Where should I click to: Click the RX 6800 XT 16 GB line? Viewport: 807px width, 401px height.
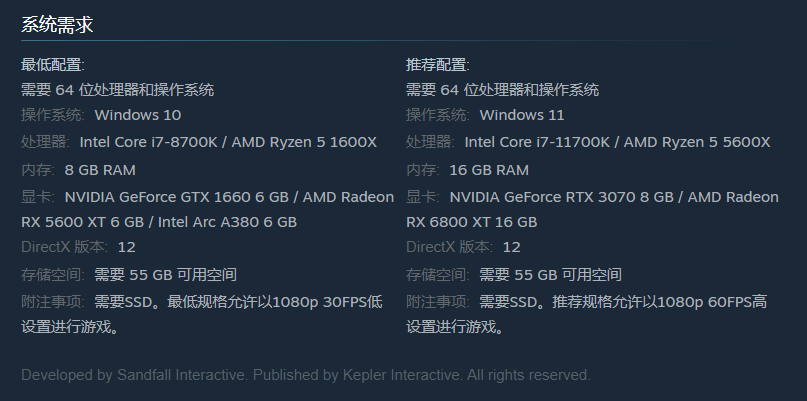point(472,222)
